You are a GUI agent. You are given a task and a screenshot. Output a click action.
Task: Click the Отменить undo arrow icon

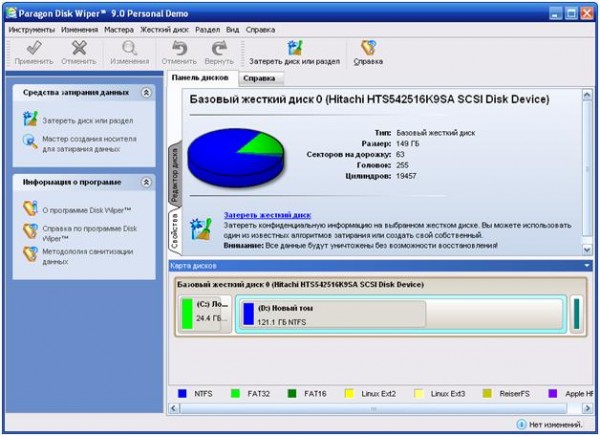(179, 48)
